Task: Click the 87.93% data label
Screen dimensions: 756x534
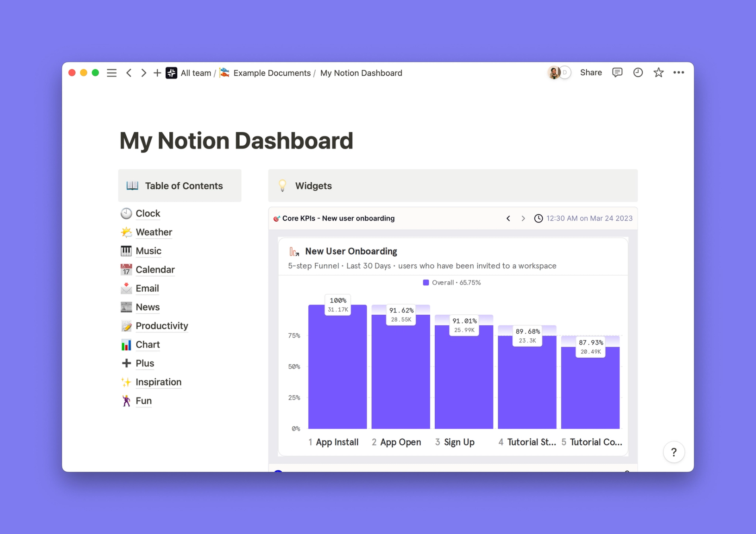Action: (591, 346)
